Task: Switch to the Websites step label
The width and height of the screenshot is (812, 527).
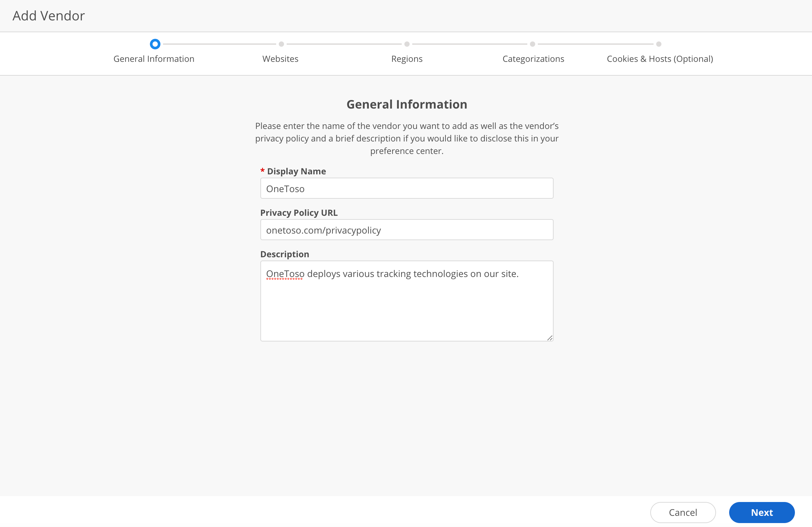Action: click(280, 59)
